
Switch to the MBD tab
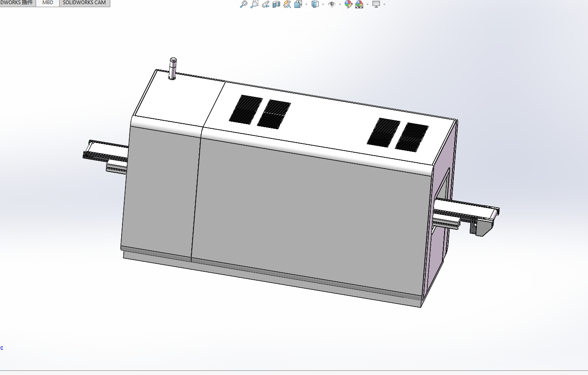[48, 3]
